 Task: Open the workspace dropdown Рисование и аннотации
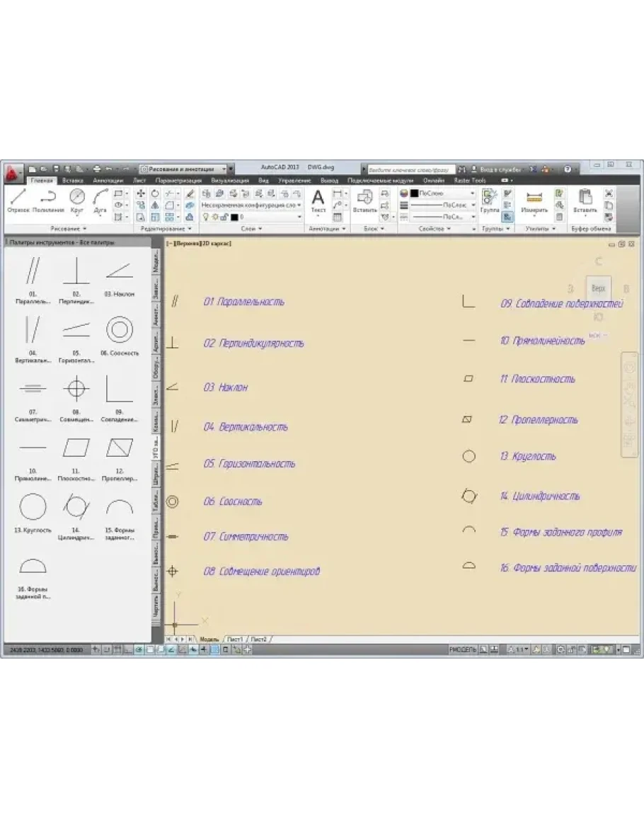(x=186, y=169)
